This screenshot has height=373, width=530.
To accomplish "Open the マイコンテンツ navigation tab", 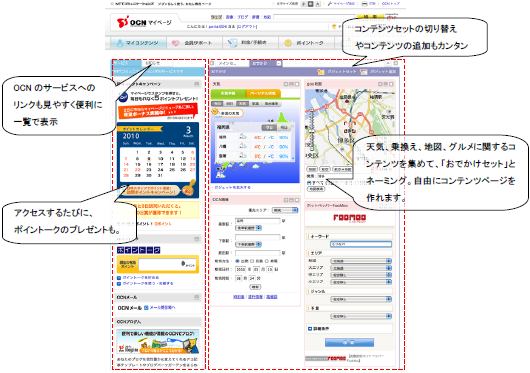I will (x=138, y=43).
